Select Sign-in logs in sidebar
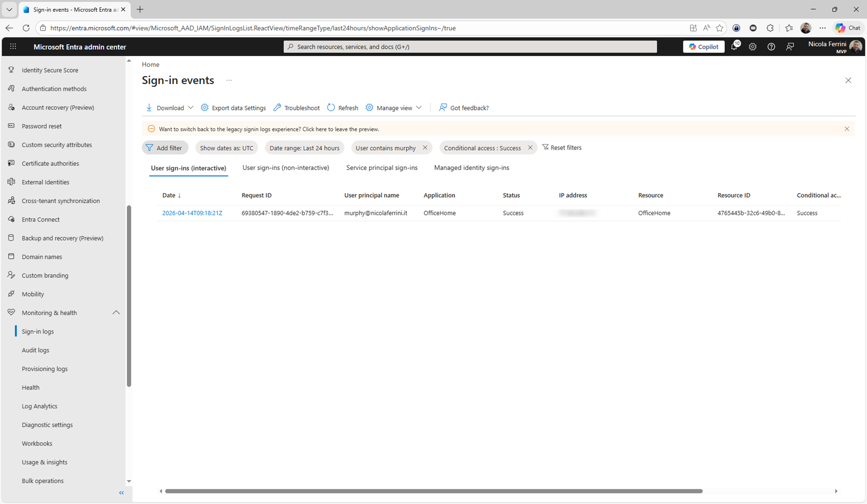 coord(38,331)
